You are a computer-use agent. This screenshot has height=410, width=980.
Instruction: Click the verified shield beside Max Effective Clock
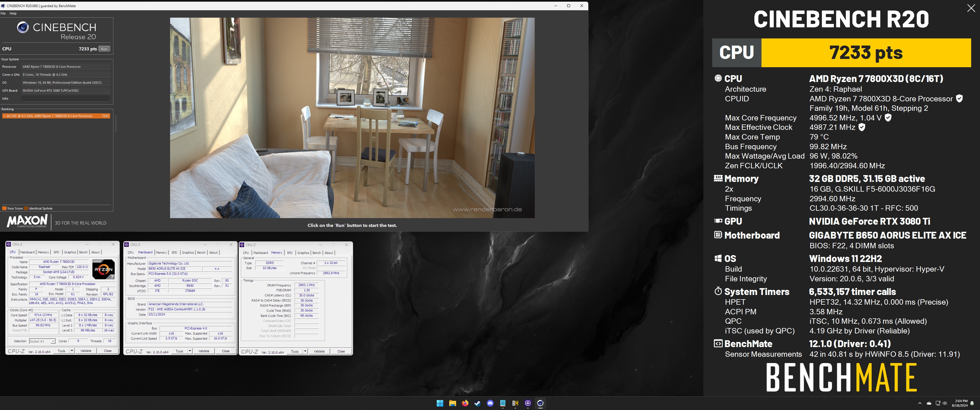click(862, 127)
